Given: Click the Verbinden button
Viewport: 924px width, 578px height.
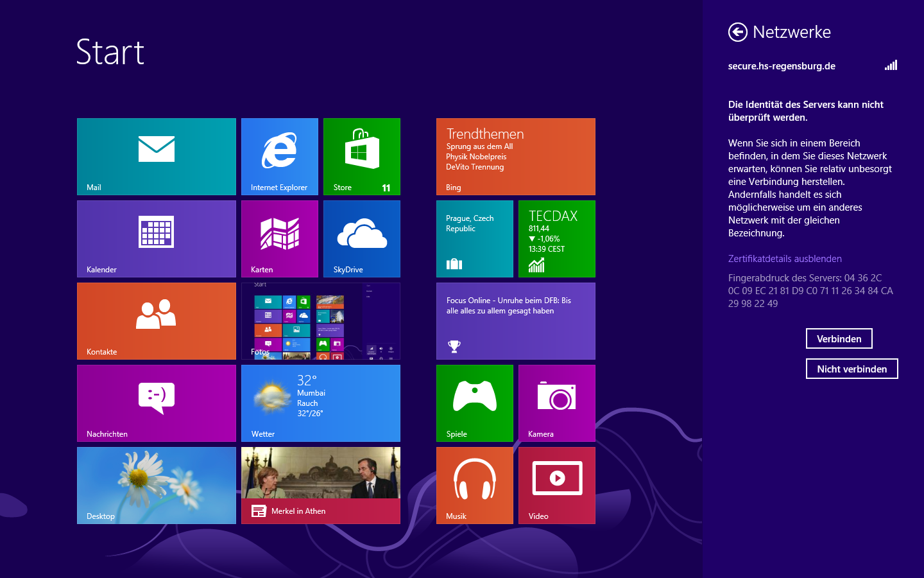Looking at the screenshot, I should [839, 338].
